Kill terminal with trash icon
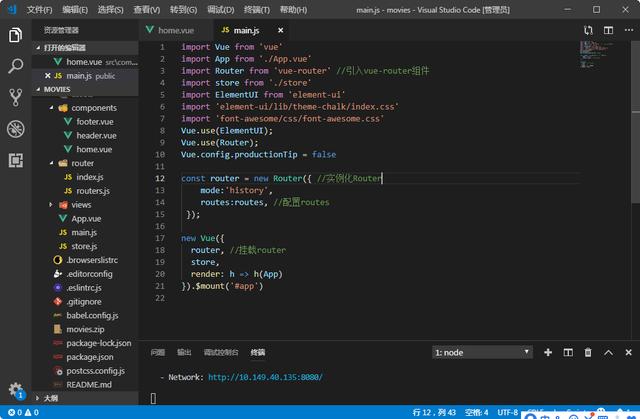 tap(588, 352)
